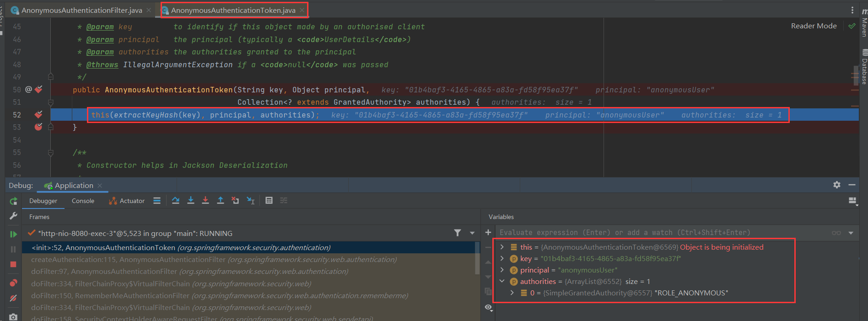Click the Reader Mode link
The width and height of the screenshot is (868, 321).
814,26
